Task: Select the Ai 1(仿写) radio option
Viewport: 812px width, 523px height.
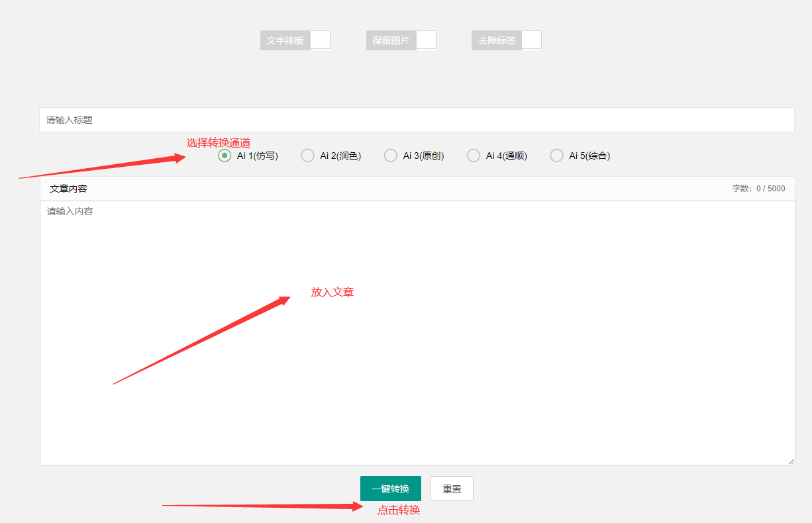Action: click(248, 156)
